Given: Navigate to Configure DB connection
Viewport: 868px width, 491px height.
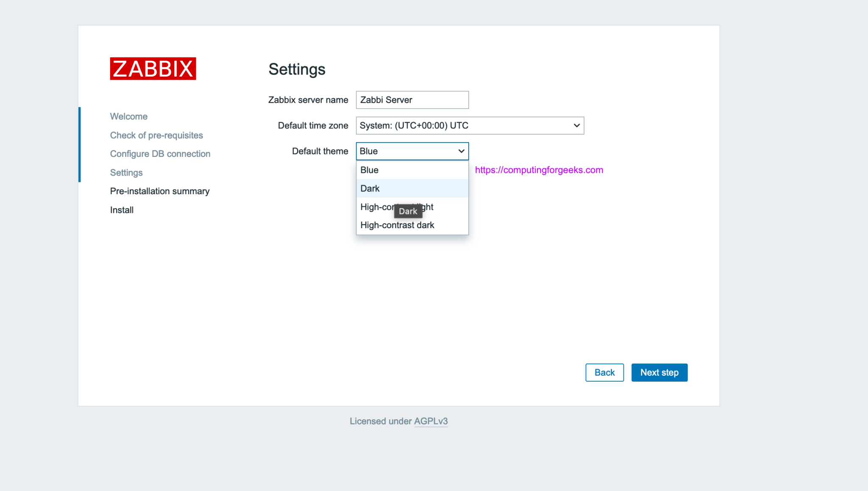Looking at the screenshot, I should pos(160,153).
